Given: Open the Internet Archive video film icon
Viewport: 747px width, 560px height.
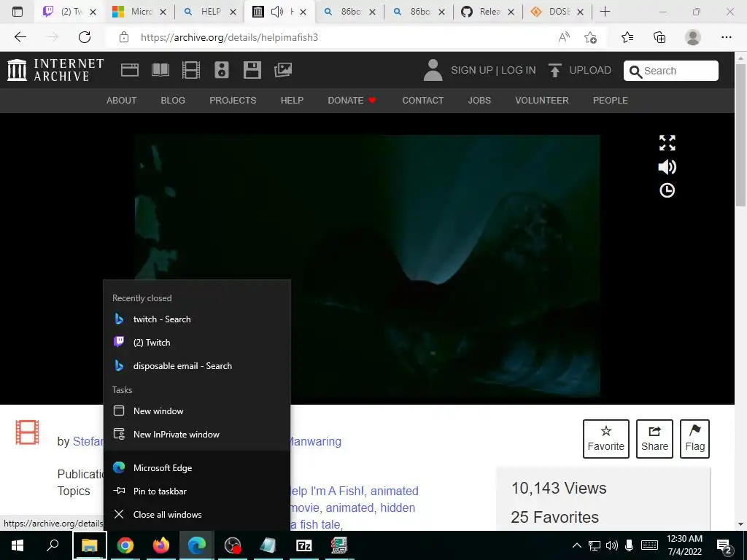Looking at the screenshot, I should pyautogui.click(x=191, y=70).
